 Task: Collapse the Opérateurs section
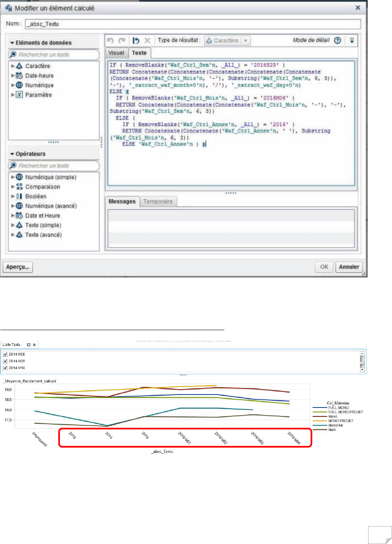click(12, 154)
